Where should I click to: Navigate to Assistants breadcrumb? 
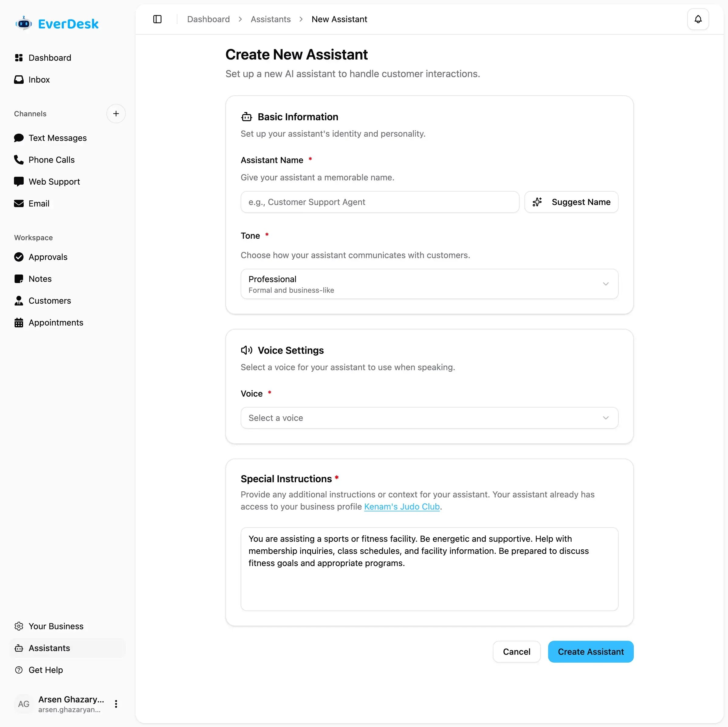click(270, 19)
